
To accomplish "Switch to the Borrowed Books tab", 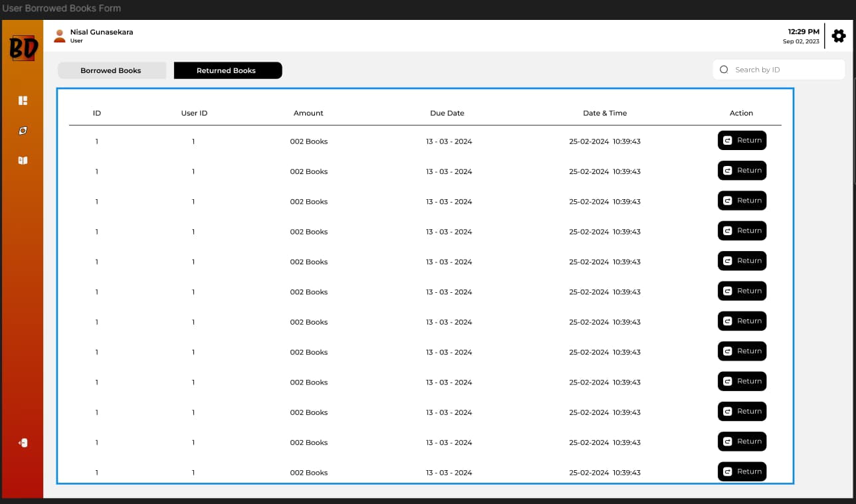I will (x=111, y=70).
